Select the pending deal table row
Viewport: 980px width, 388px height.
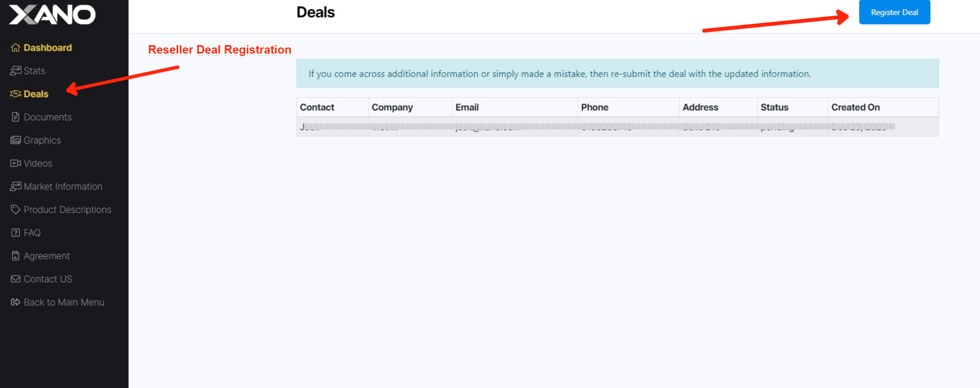(618, 127)
